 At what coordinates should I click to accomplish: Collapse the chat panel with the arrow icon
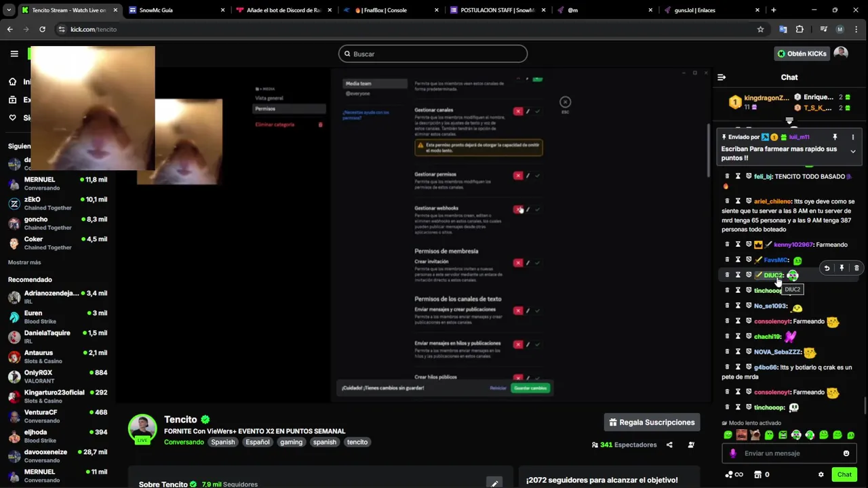(x=722, y=77)
